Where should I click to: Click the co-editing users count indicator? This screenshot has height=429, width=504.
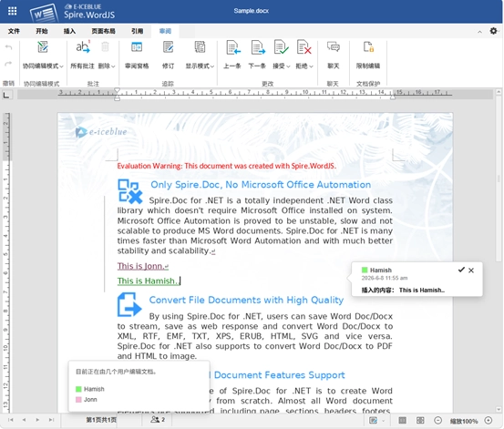[x=158, y=420]
